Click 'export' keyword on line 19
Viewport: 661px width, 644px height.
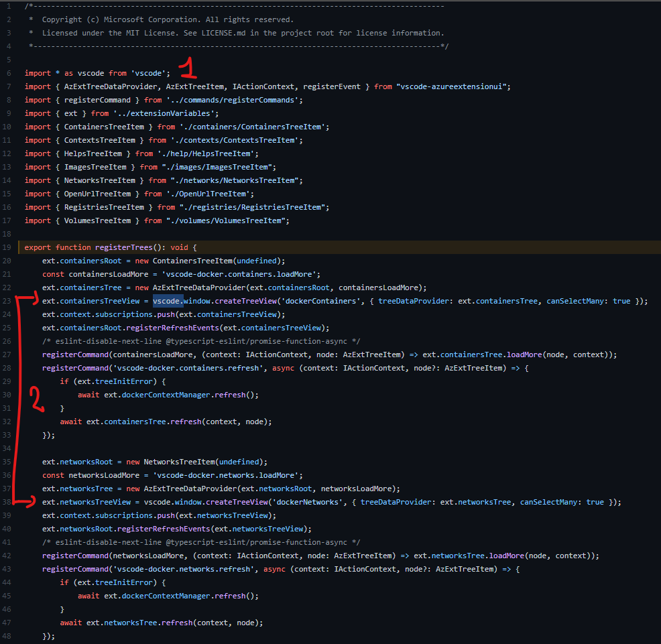coord(38,247)
